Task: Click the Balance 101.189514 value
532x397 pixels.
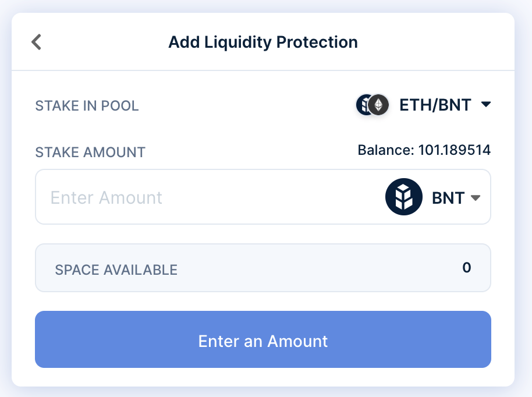Action: [425, 150]
